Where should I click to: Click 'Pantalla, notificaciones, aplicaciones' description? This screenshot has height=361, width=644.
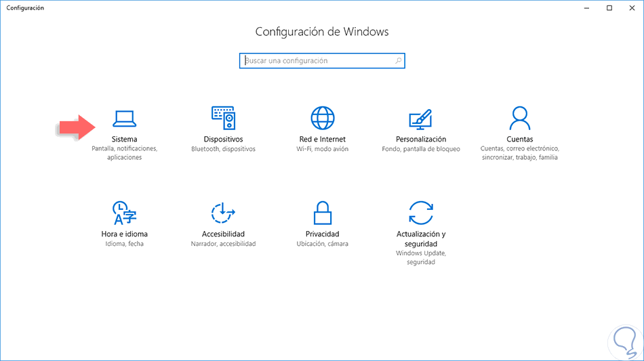coord(125,153)
